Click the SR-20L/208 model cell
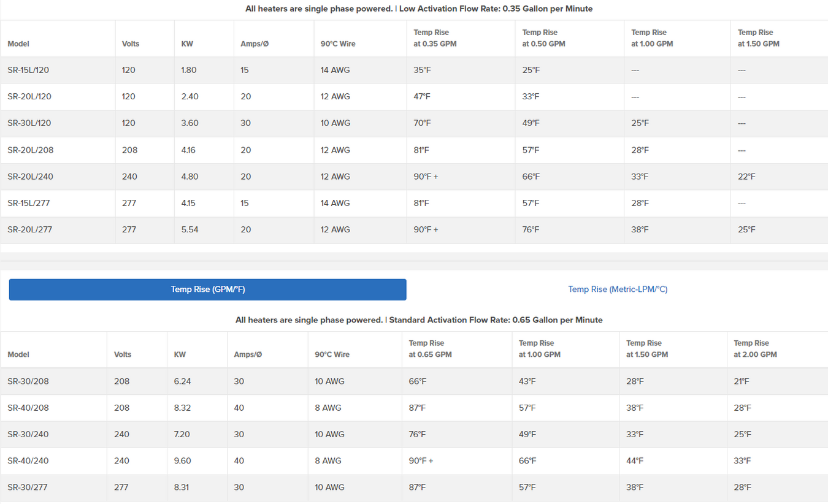Image resolution: width=828 pixels, height=504 pixels. [30, 150]
